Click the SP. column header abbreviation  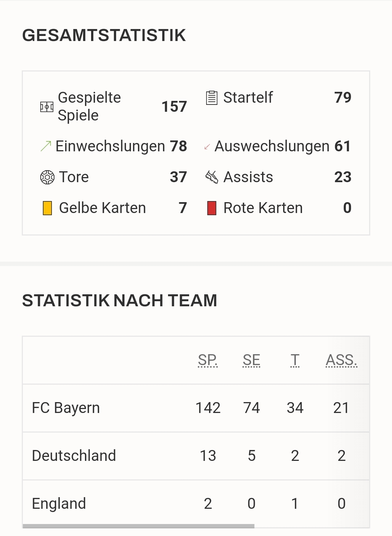(x=208, y=360)
